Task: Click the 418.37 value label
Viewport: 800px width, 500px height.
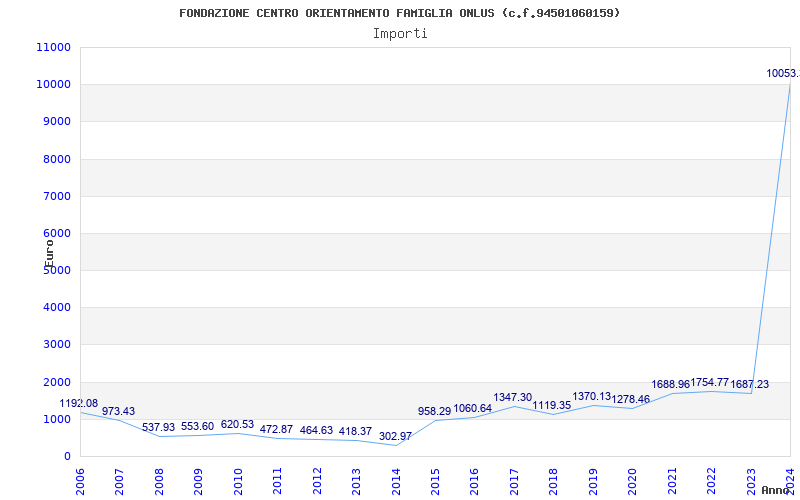Action: (356, 432)
